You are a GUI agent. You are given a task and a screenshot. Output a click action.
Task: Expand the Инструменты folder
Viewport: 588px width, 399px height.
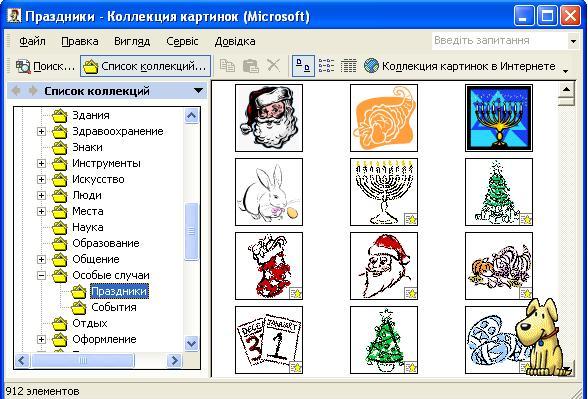pos(41,164)
